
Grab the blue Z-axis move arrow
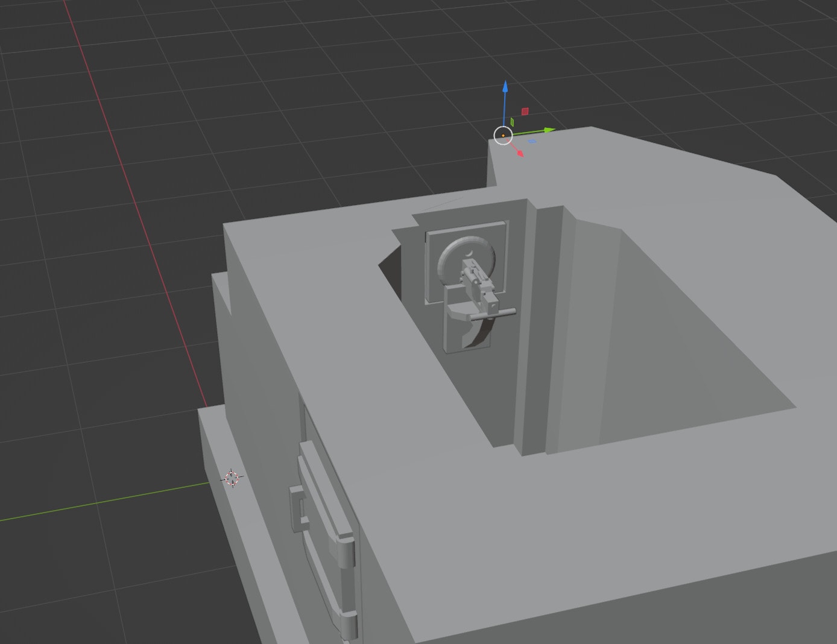pyautogui.click(x=505, y=87)
